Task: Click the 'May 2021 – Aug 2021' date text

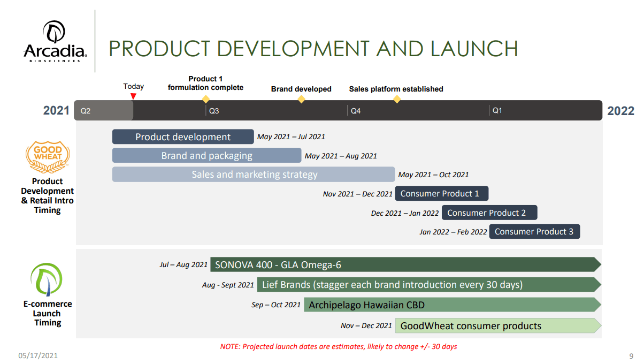Action: click(341, 156)
